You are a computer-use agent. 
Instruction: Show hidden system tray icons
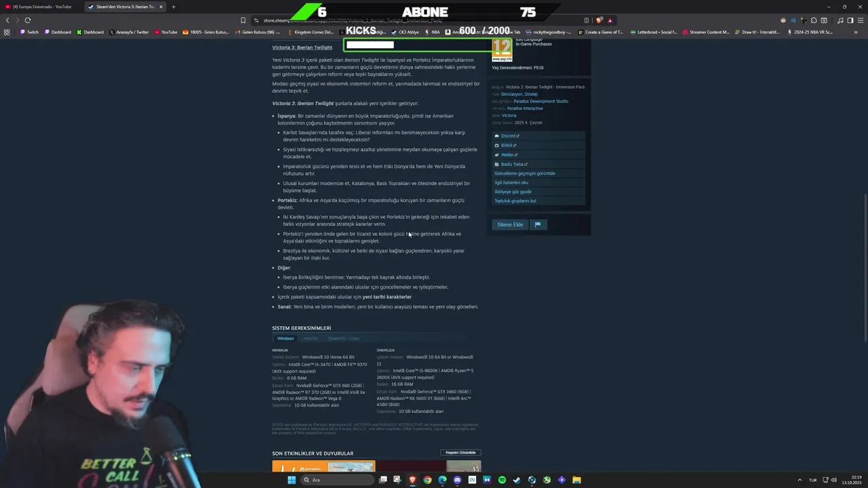pos(799,480)
